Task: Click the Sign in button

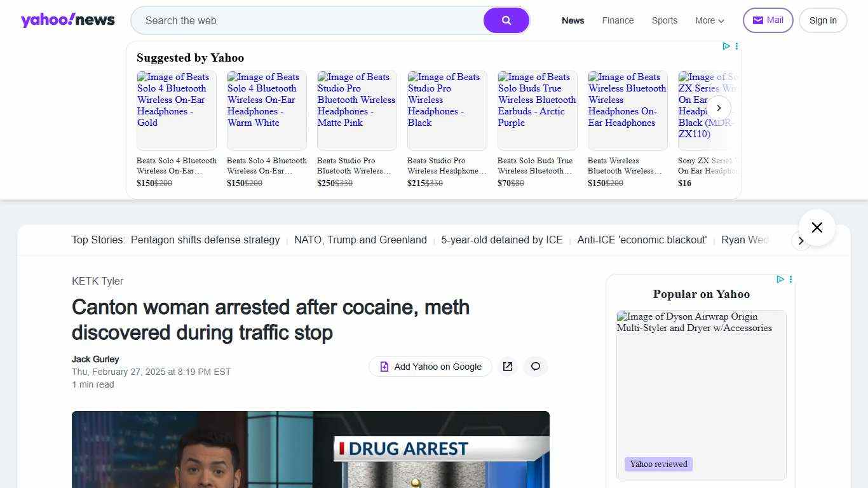Action: click(822, 20)
